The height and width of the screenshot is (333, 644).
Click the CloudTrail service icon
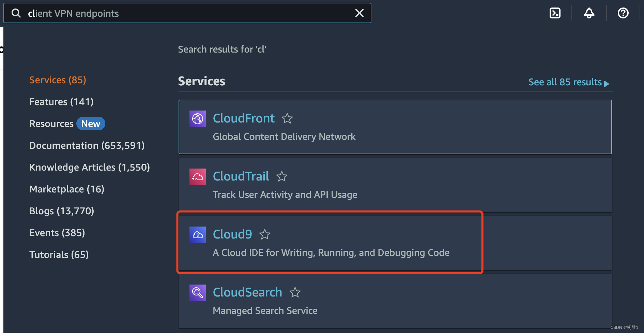tap(198, 177)
